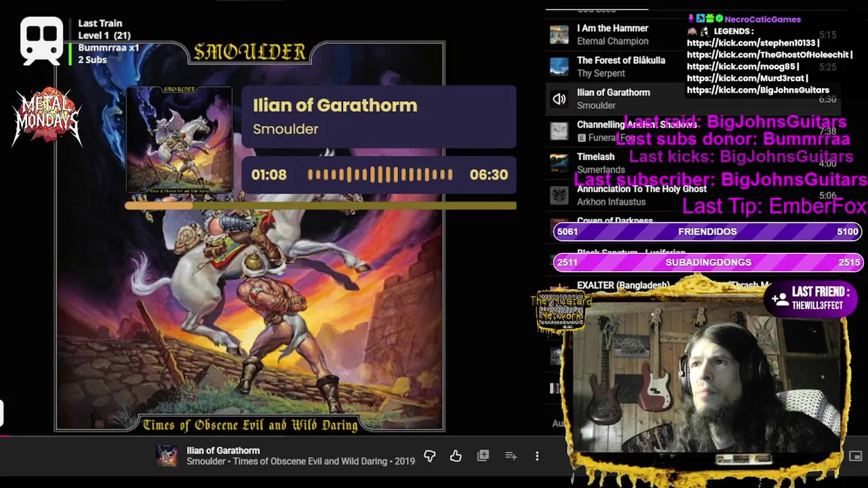Select Channelling Ancient Shadows thumbnail in the queue
This screenshot has height=488, width=868.
point(559,131)
